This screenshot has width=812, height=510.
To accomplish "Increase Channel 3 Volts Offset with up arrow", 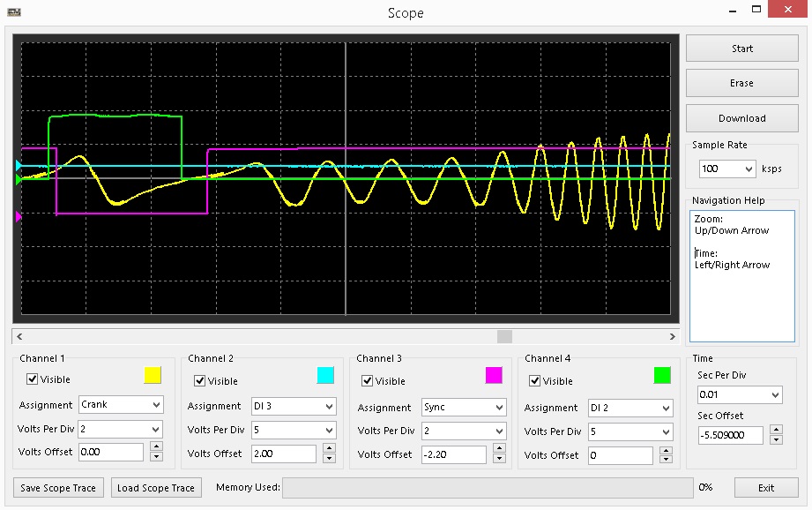I will (499, 449).
